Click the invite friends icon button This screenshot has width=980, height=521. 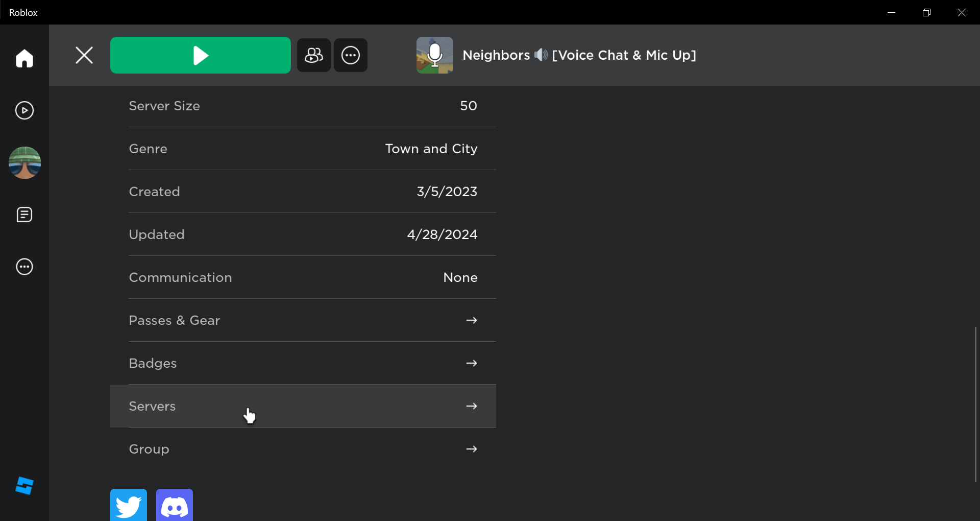pos(313,55)
